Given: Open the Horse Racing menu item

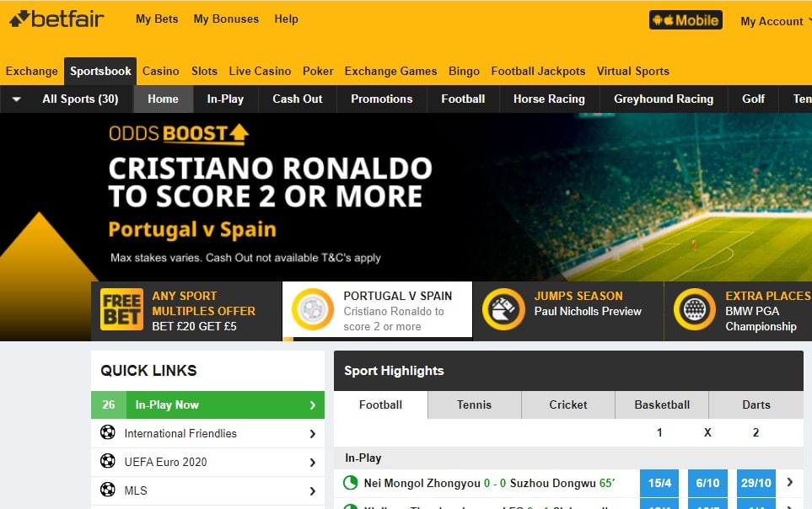Looking at the screenshot, I should click(549, 99).
